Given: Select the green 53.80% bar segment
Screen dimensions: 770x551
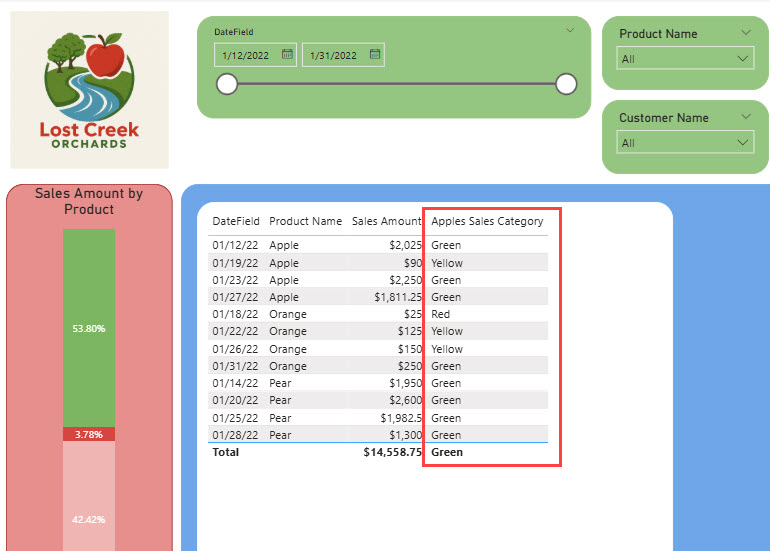Looking at the screenshot, I should tap(89, 328).
